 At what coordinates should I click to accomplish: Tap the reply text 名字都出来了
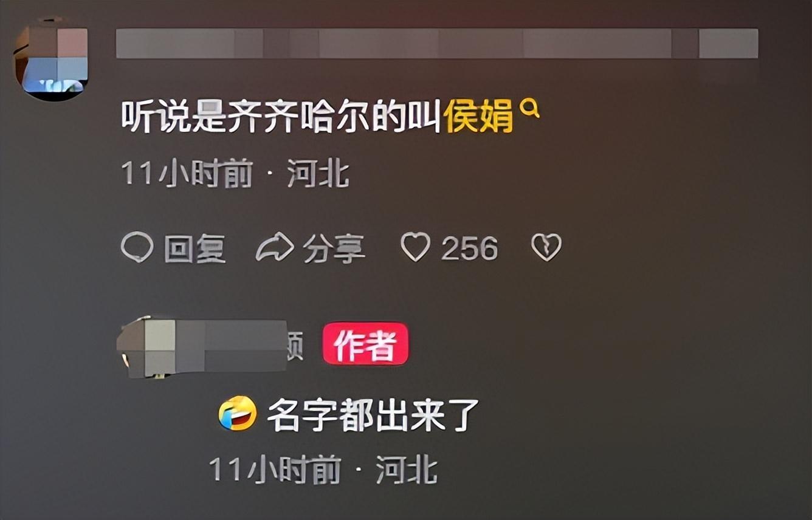click(374, 414)
